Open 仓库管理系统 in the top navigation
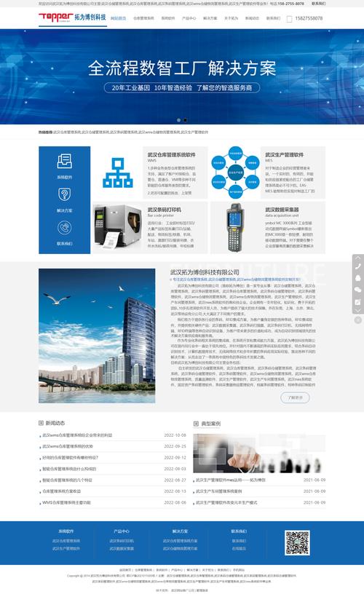The height and width of the screenshot is (594, 364). click(143, 18)
